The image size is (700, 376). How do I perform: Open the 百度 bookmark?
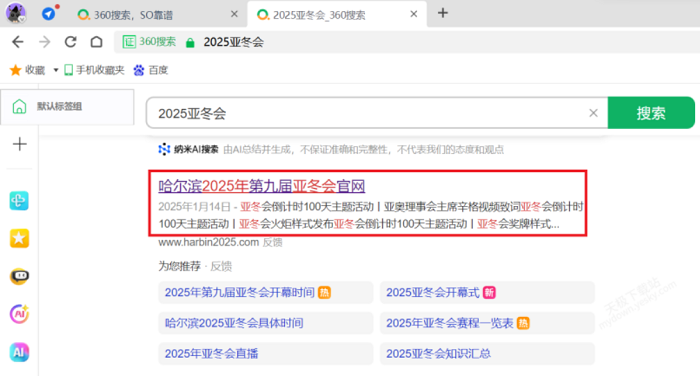(150, 70)
